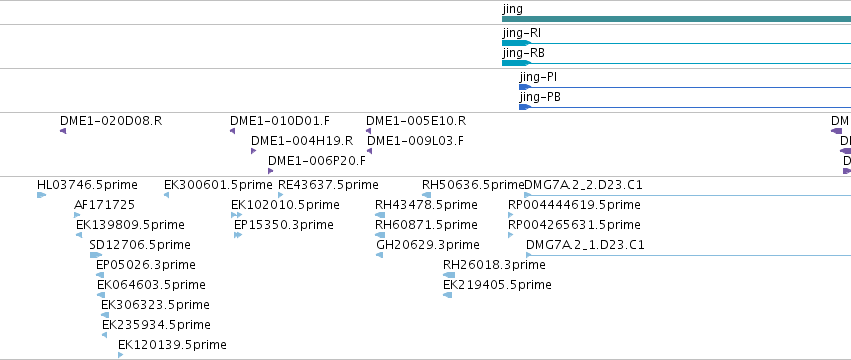Select the DME1-006P20.F arrow feature
This screenshot has height=360, width=851.
(270, 171)
